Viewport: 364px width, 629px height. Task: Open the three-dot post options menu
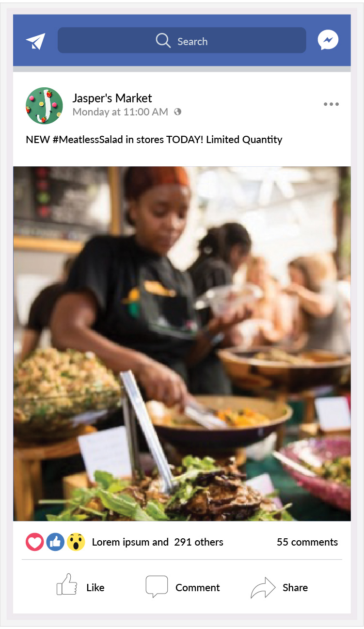click(331, 104)
